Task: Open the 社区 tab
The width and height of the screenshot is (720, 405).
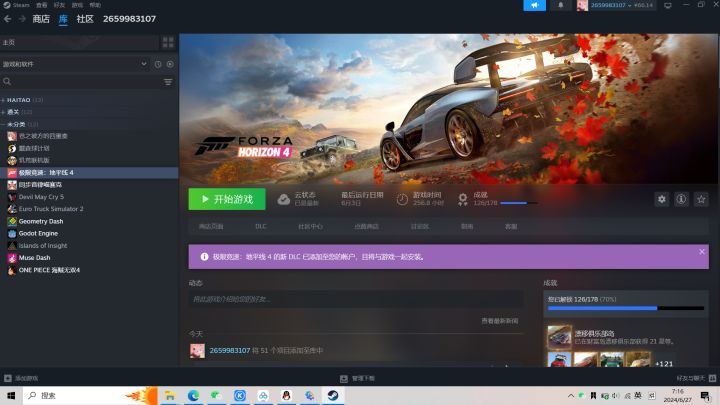Action: (x=85, y=19)
